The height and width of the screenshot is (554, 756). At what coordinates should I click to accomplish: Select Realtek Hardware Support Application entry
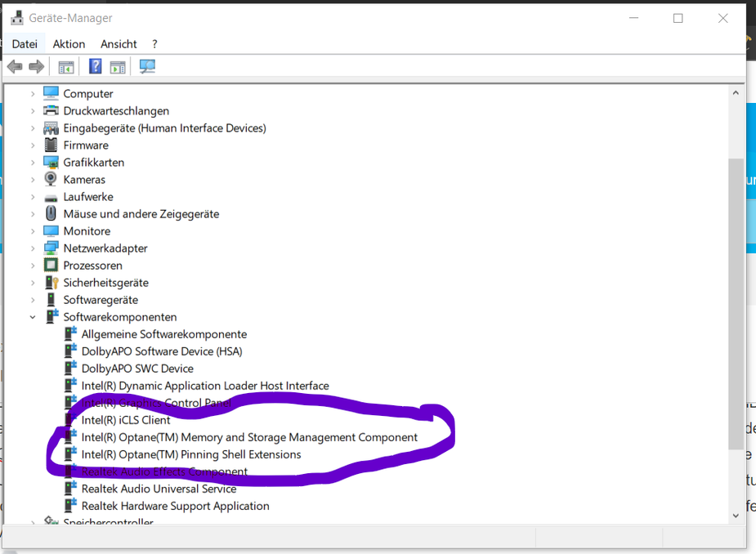click(175, 506)
